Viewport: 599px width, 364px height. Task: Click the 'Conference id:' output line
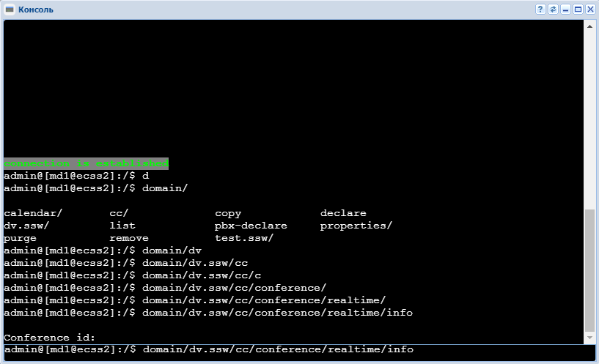50,338
